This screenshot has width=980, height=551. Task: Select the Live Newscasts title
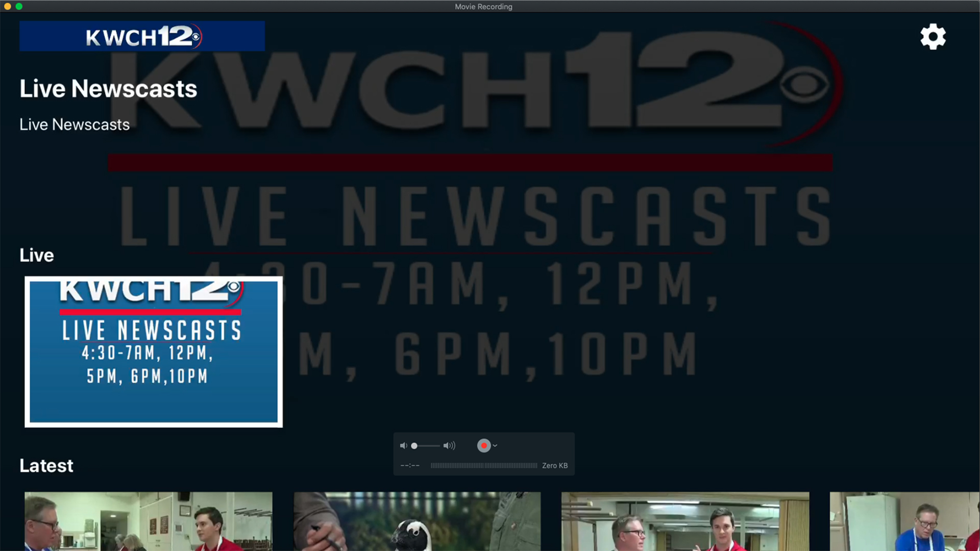tap(108, 89)
